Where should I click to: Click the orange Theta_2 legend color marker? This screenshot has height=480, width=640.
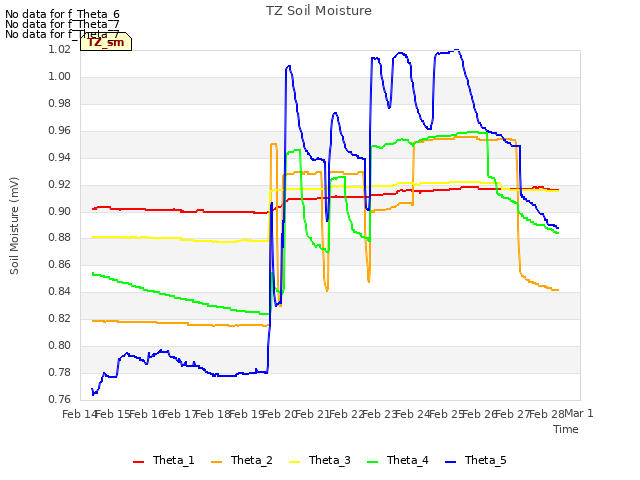pos(217,462)
